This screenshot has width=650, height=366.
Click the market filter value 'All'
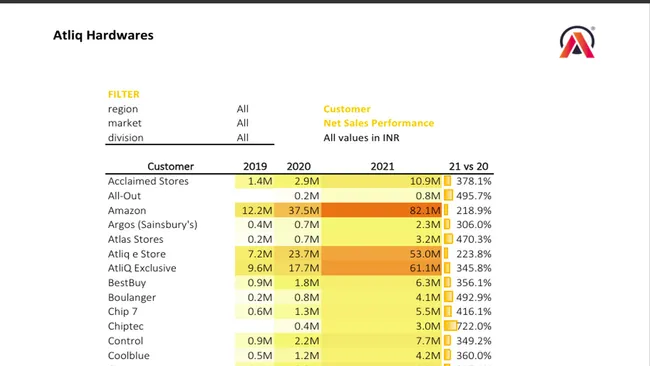click(243, 123)
